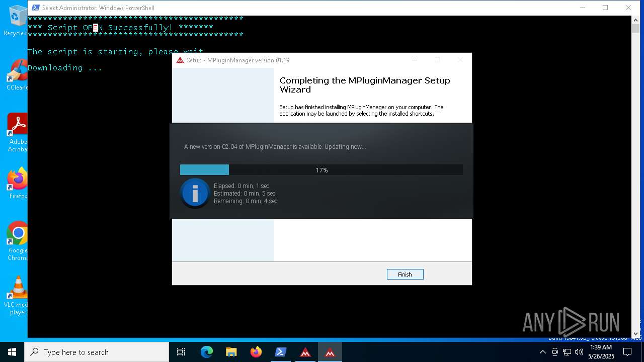Click the Finish button in setup wizard
The image size is (644, 362).
click(x=405, y=274)
